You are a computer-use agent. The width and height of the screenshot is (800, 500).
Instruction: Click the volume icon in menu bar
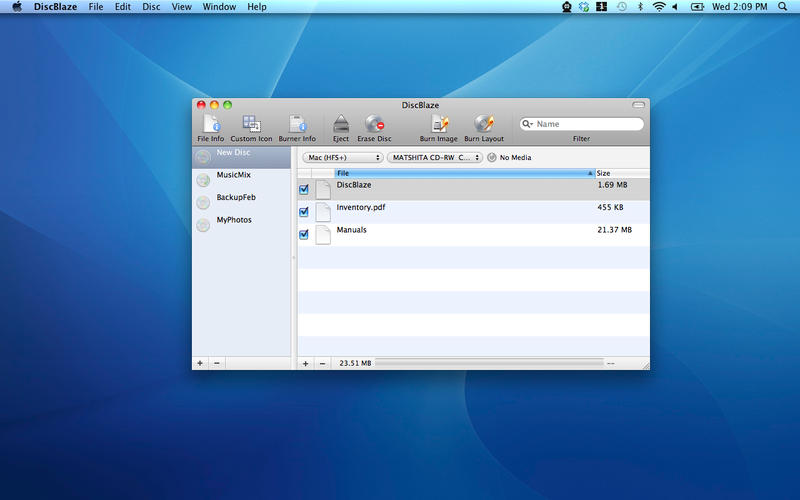point(675,7)
